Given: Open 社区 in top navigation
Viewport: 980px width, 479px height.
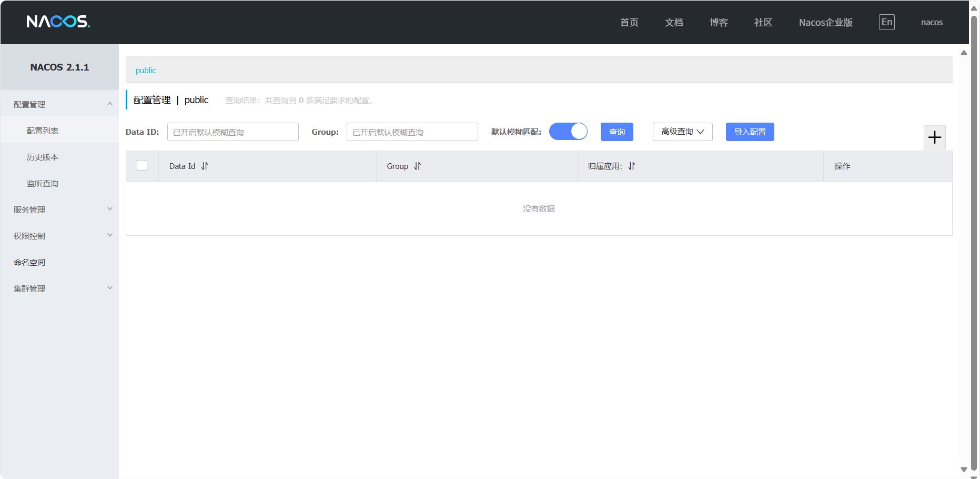Looking at the screenshot, I should point(763,22).
